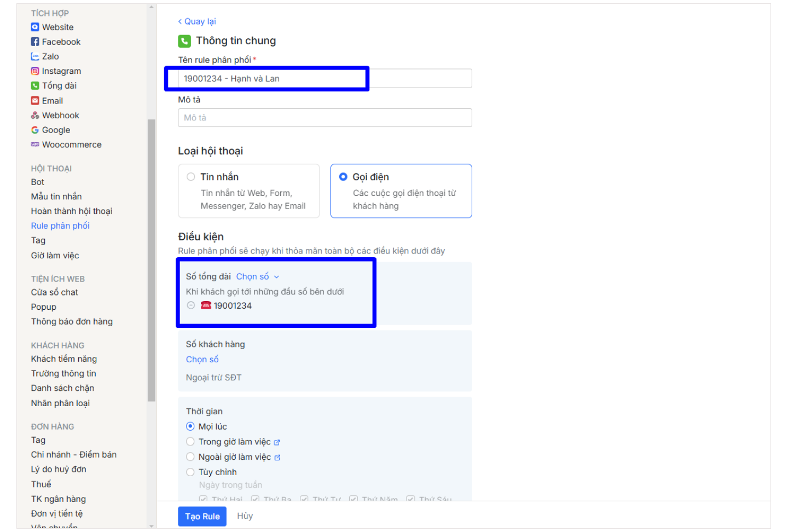Select Trong giờ làm việc time option
This screenshot has width=788, height=532.
point(190,442)
